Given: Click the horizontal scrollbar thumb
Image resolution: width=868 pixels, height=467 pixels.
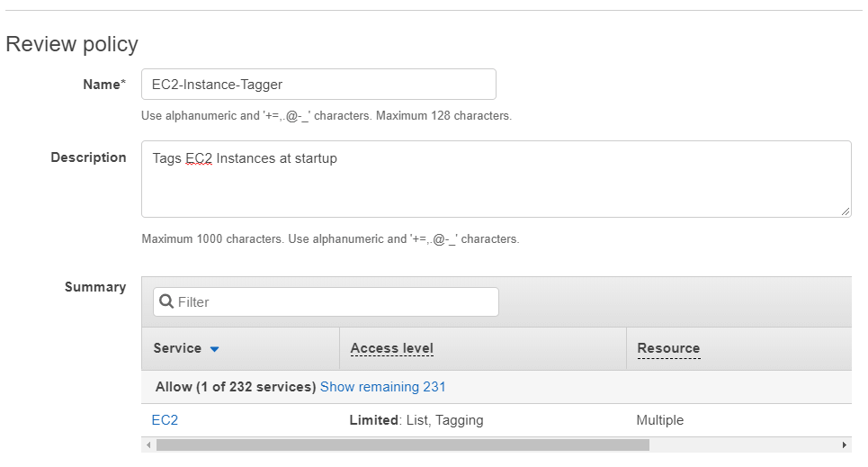Looking at the screenshot, I should coord(402,445).
